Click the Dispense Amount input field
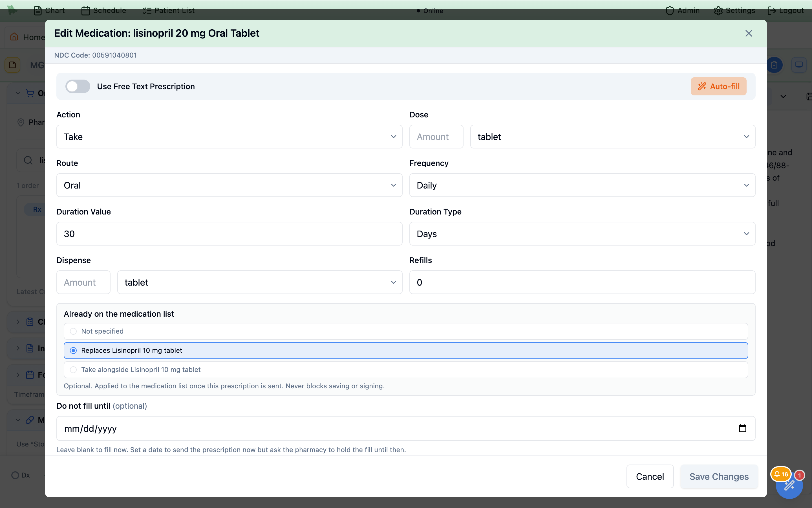The image size is (812, 508). coord(83,282)
